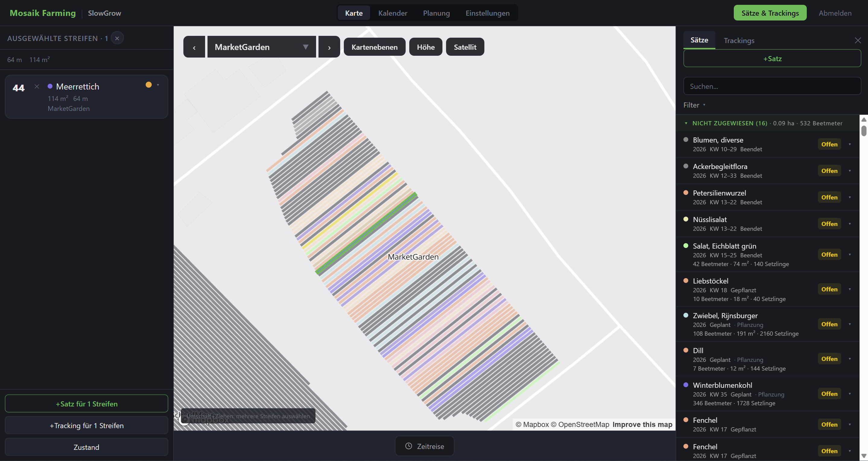Open the Zustand button
868x461 pixels.
point(87,447)
